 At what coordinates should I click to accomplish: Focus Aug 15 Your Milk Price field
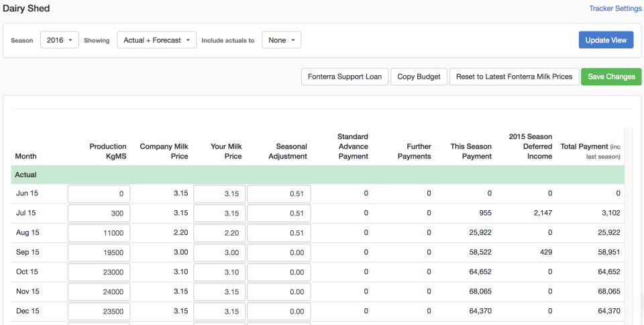click(x=219, y=233)
